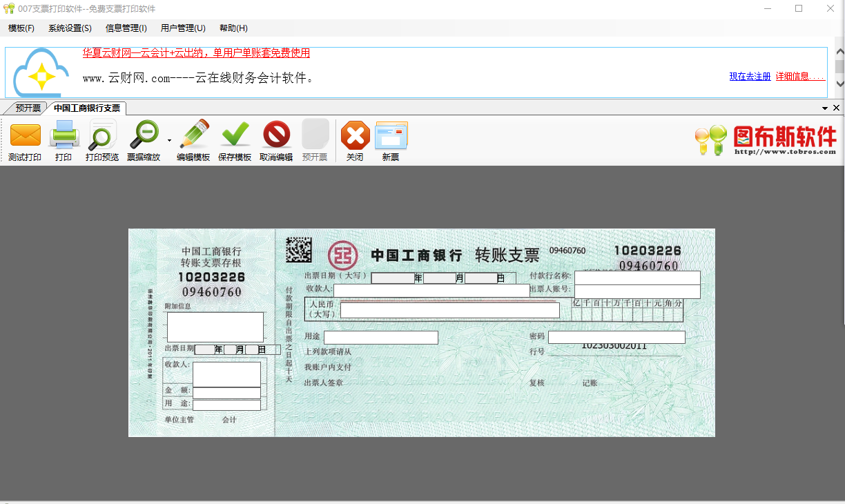Click the 现在去注册 registration link

pos(750,76)
